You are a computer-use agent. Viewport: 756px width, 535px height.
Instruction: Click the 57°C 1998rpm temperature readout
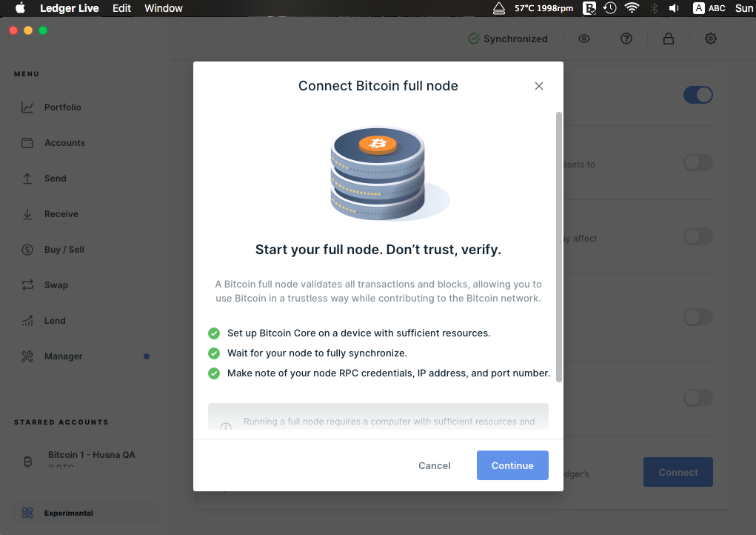[543, 8]
